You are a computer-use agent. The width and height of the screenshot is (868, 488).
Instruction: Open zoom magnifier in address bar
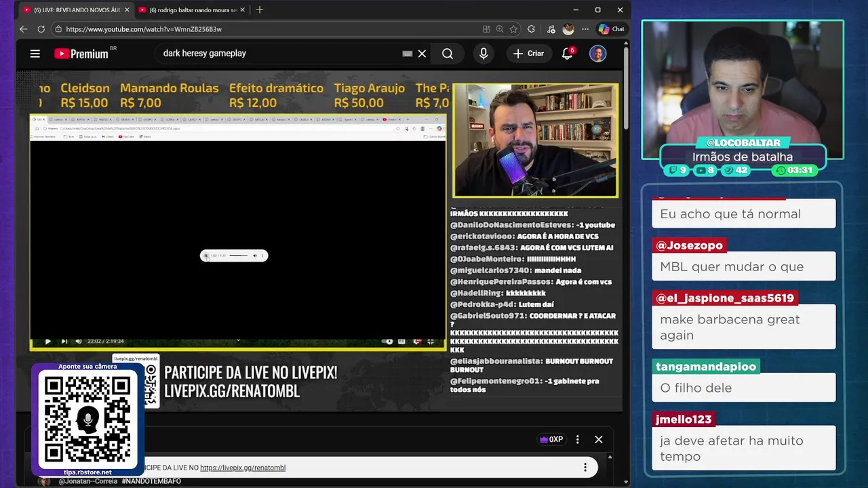click(500, 29)
